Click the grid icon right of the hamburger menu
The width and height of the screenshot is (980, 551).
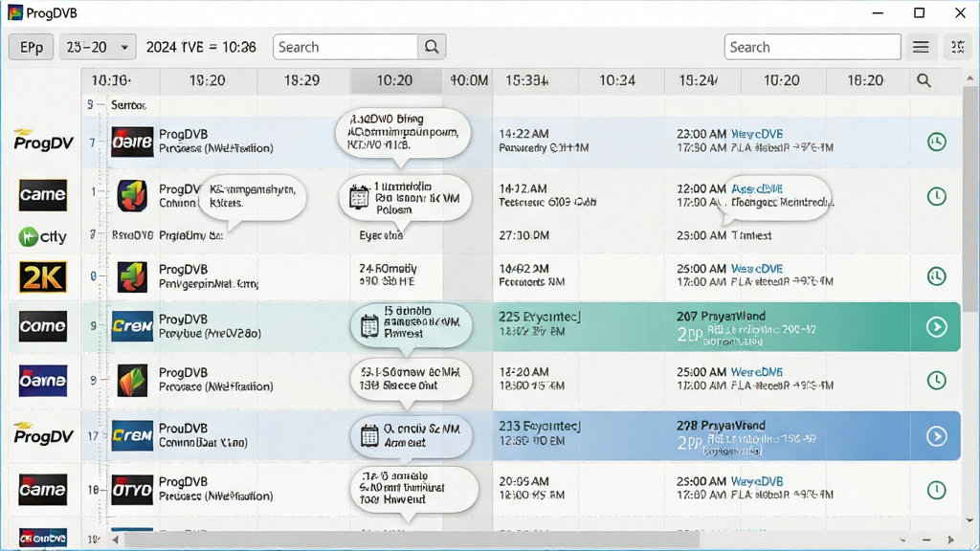[x=957, y=47]
